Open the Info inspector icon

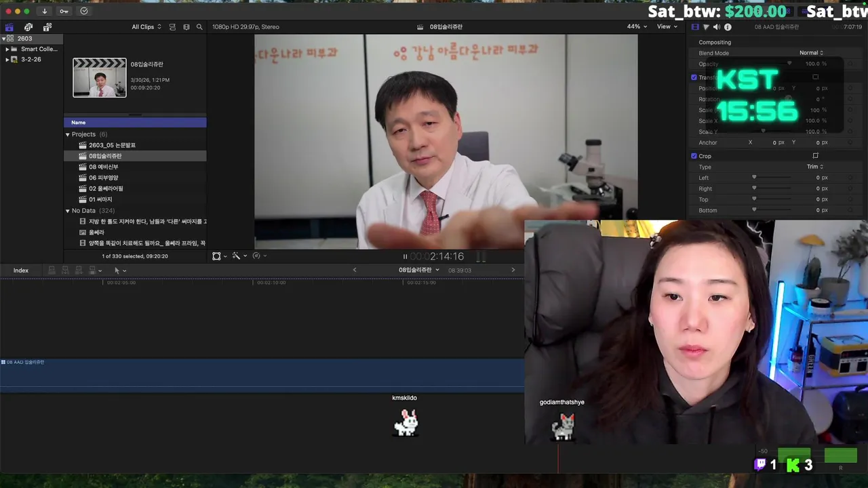click(728, 27)
